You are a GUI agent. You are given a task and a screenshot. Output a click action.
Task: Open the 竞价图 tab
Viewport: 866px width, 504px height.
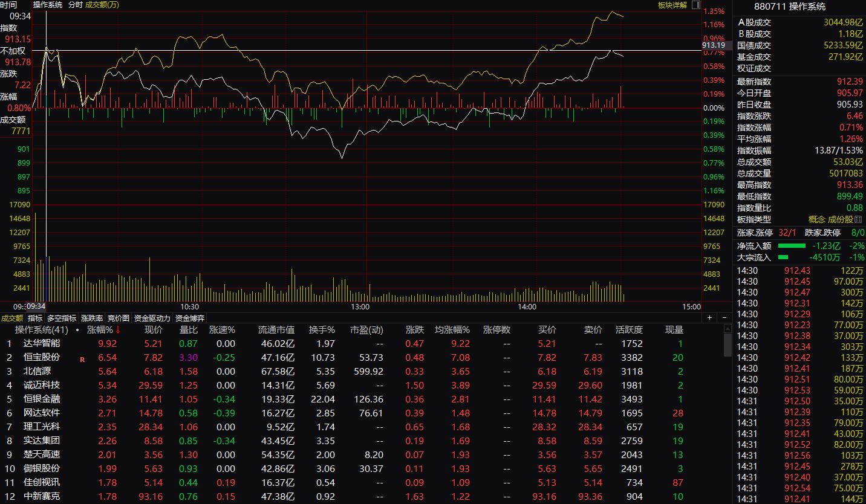119,318
